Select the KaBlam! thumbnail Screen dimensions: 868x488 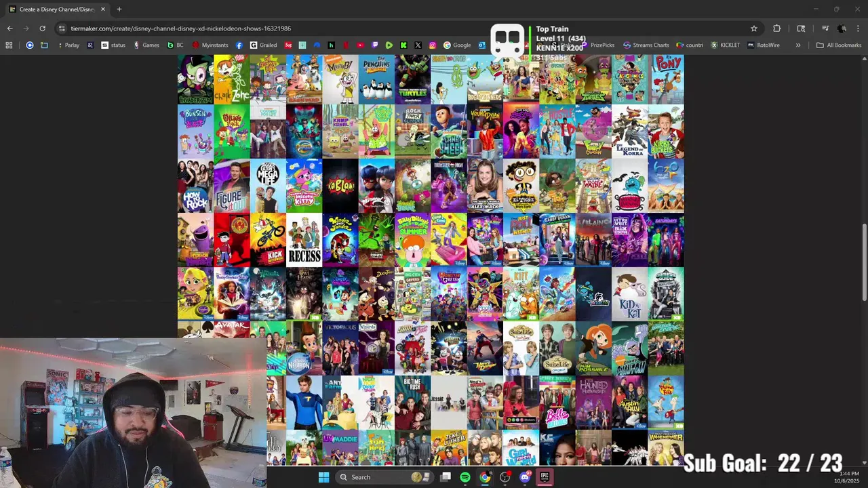(340, 186)
